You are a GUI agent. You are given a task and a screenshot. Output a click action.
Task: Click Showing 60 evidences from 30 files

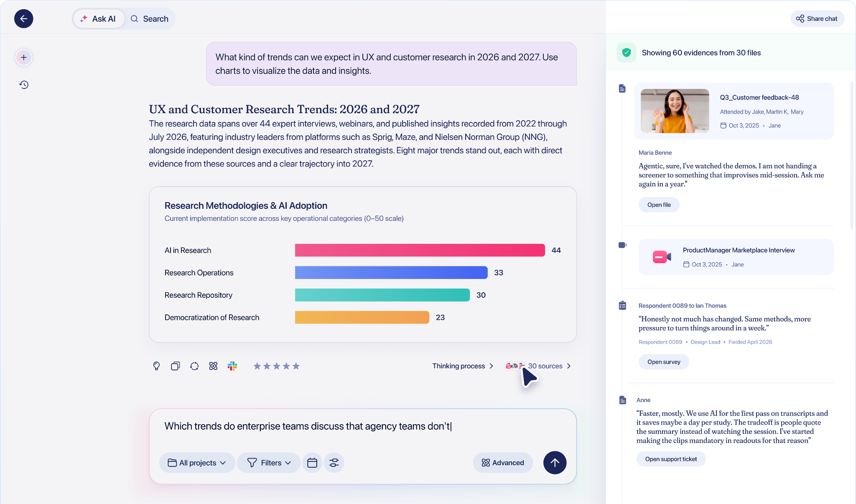701,53
